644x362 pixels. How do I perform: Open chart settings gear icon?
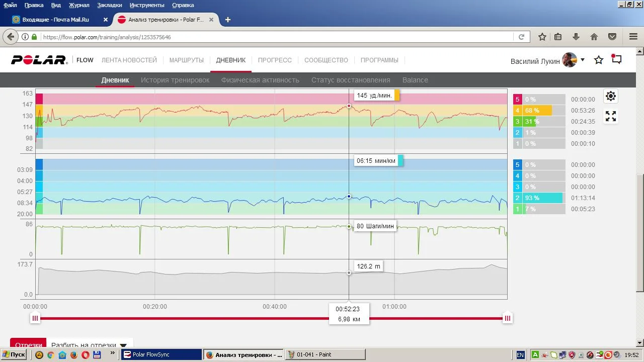611,96
